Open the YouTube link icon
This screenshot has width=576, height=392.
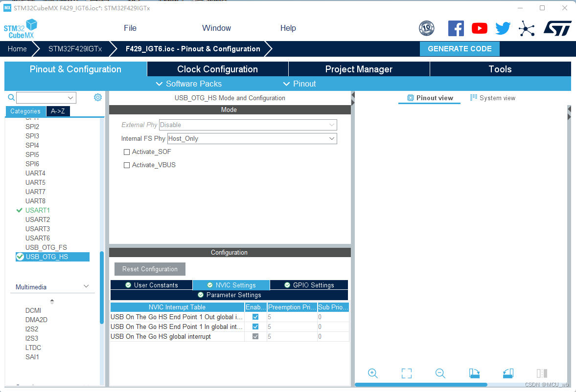point(480,28)
